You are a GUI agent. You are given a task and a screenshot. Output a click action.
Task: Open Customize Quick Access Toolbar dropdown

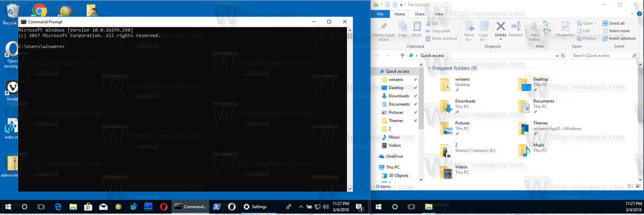click(x=402, y=5)
